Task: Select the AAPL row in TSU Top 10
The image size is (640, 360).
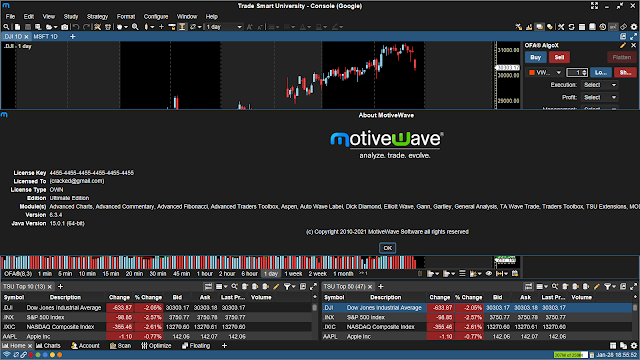Action: tap(156, 336)
